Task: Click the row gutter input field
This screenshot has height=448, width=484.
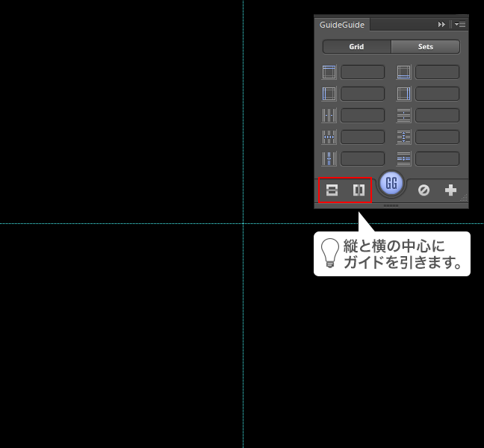Action: [438, 159]
